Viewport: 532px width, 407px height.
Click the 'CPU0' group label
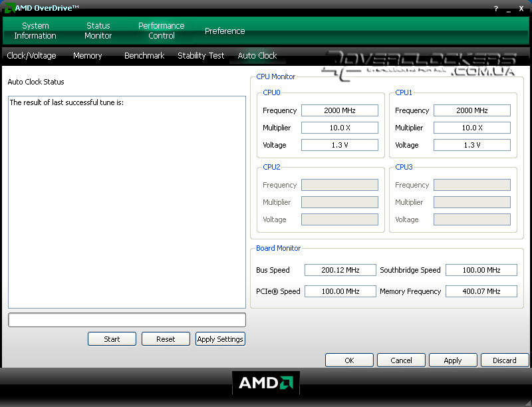tap(271, 92)
